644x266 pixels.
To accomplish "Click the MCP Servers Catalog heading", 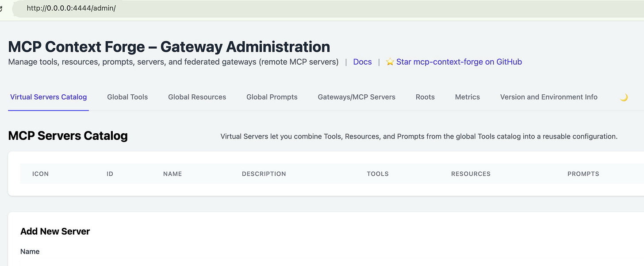I will click(68, 136).
